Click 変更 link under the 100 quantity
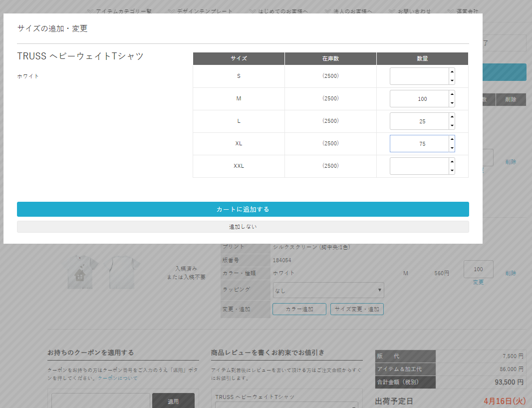The width and height of the screenshot is (532, 408). coord(479,282)
